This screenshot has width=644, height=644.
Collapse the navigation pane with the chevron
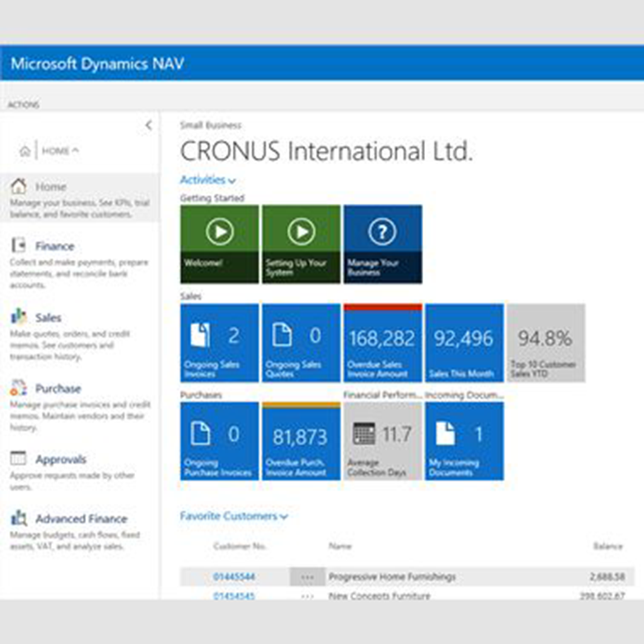pyautogui.click(x=148, y=125)
